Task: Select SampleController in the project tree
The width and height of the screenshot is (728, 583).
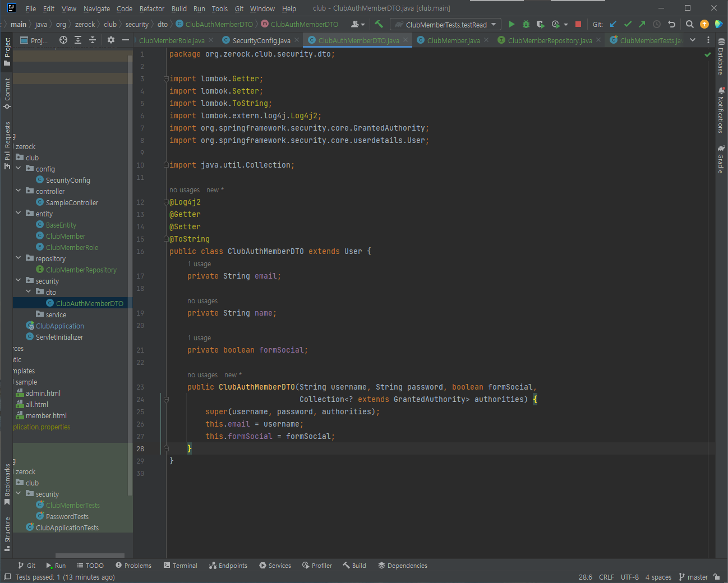Action: (x=72, y=202)
